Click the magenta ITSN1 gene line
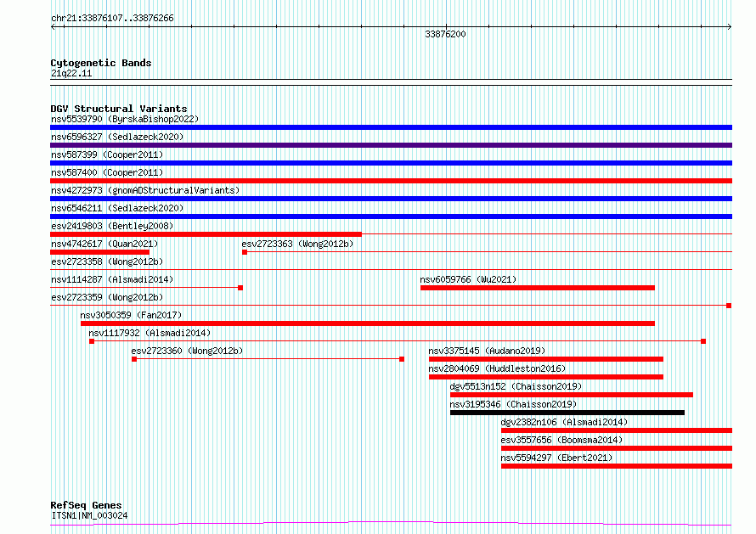Screen dimensions: 756x534 pos(391,523)
